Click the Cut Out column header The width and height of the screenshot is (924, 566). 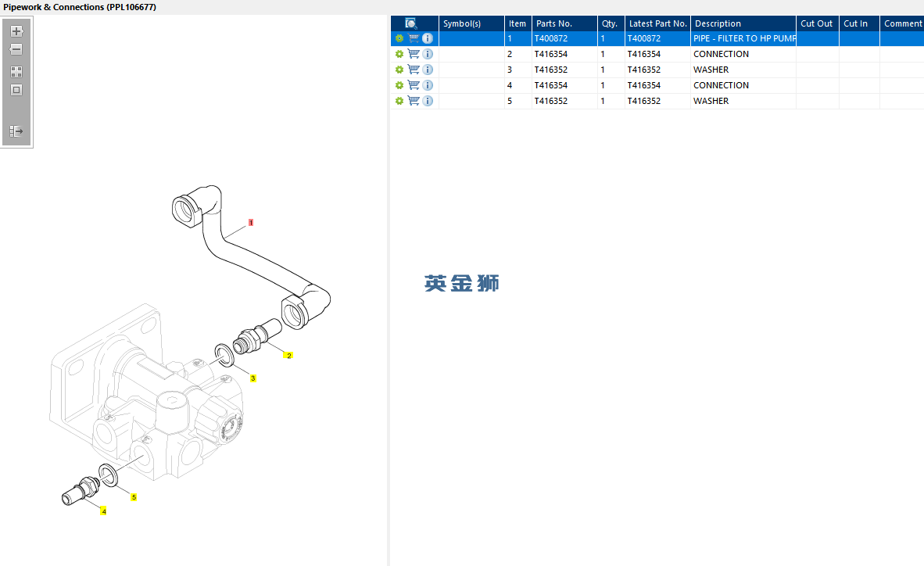(x=818, y=23)
